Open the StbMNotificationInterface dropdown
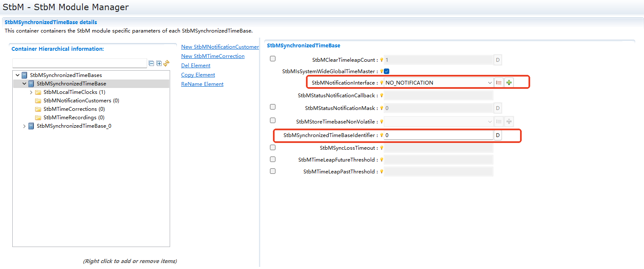644x269 pixels. (490, 83)
